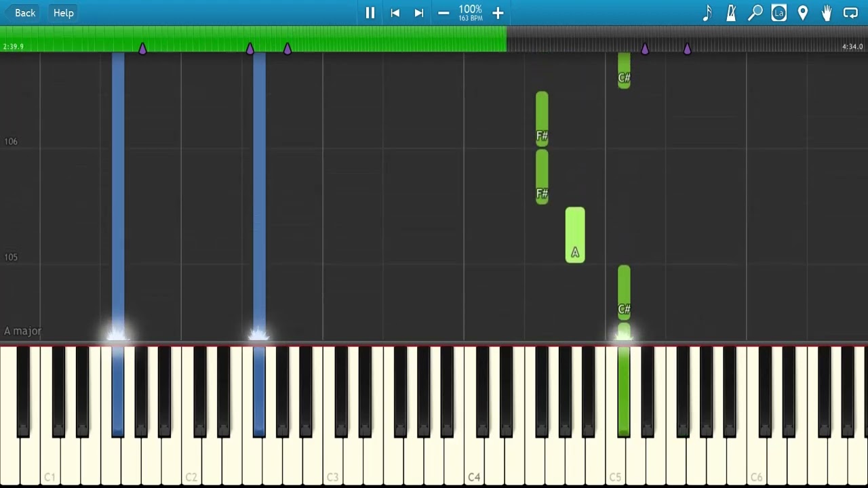
Task: Click the white key labeled C5
Action: [x=615, y=461]
